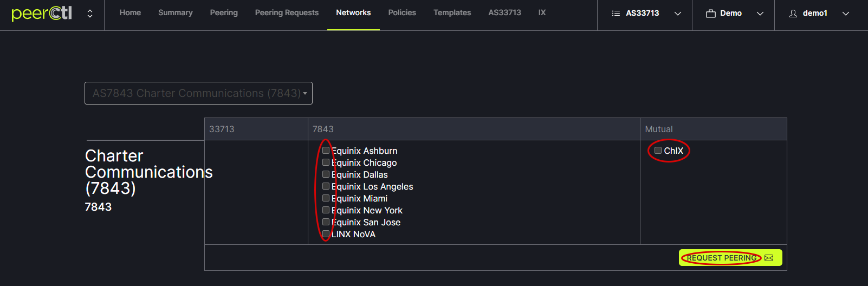Check the Equinix Ashburn checkbox
The image size is (868, 286).
(326, 151)
